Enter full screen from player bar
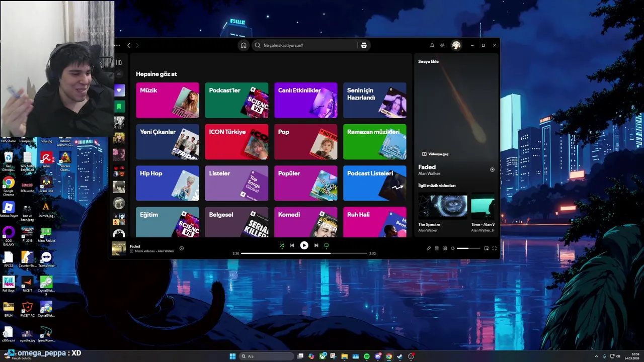This screenshot has width=644, height=362. (494, 248)
